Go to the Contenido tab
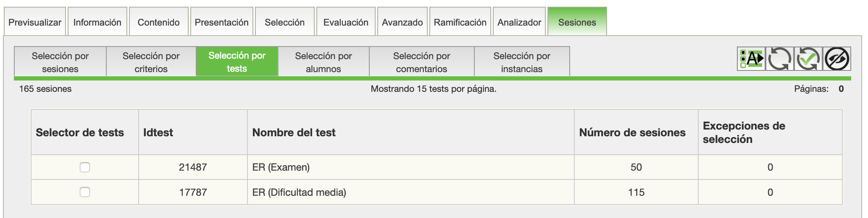Screen dimensions: 868x218 pos(158,22)
